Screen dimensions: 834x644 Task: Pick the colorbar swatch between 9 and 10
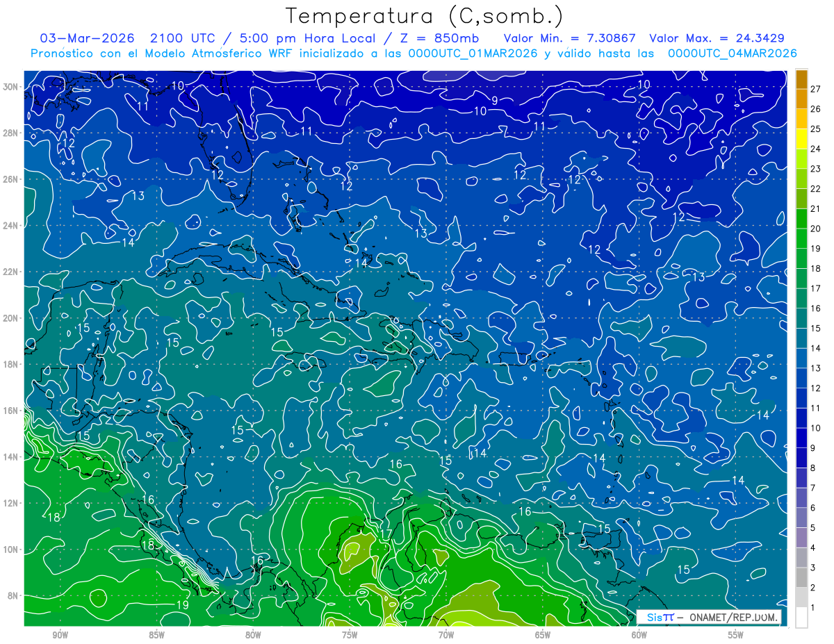coord(801,438)
